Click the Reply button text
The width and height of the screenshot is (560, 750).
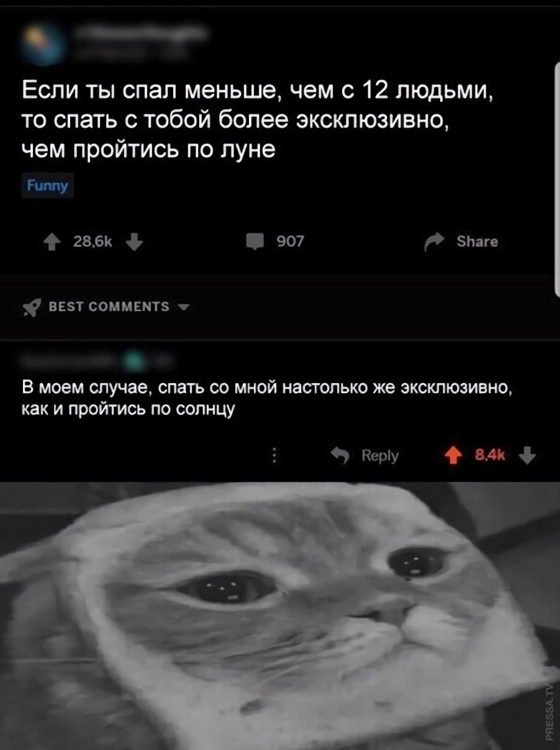coord(380,456)
